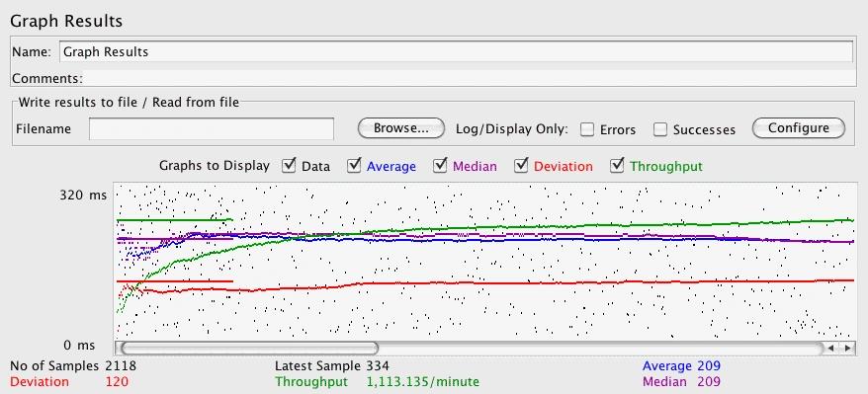
Task: Uncheck the Data graph checkbox
Action: tap(289, 165)
